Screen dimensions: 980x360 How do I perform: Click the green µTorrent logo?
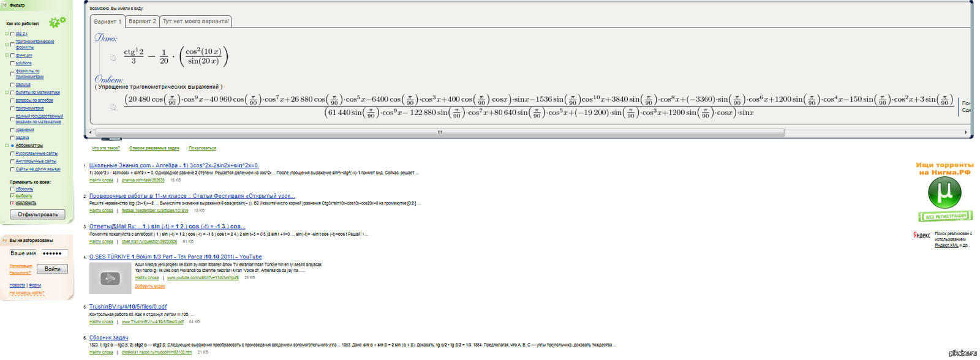tap(944, 193)
